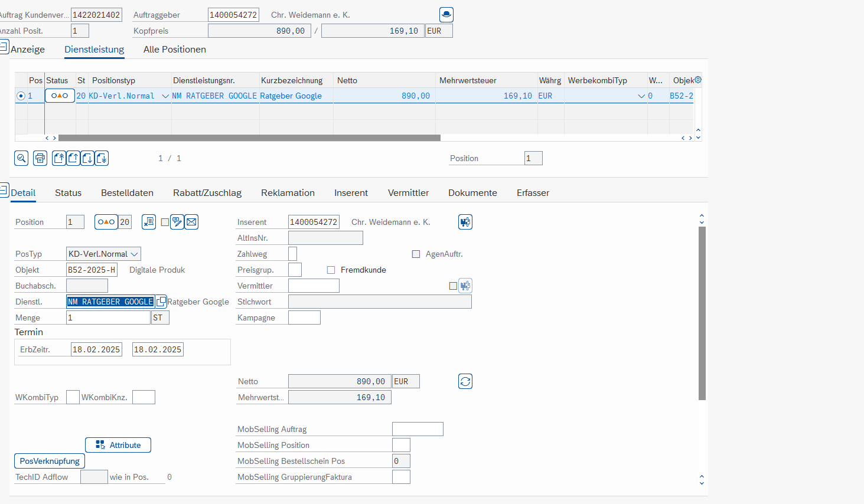Select the Dienstleistung tab
Screen dimensions: 864x504
pos(94,50)
